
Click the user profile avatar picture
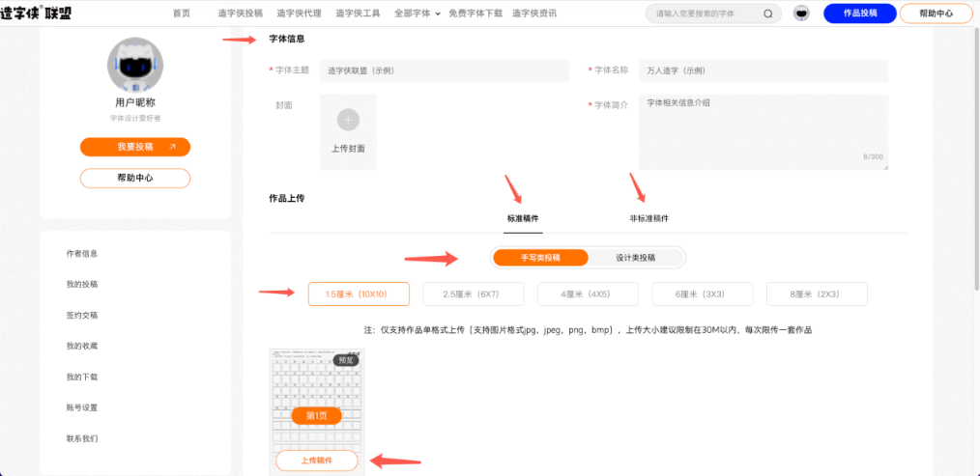[x=134, y=65]
